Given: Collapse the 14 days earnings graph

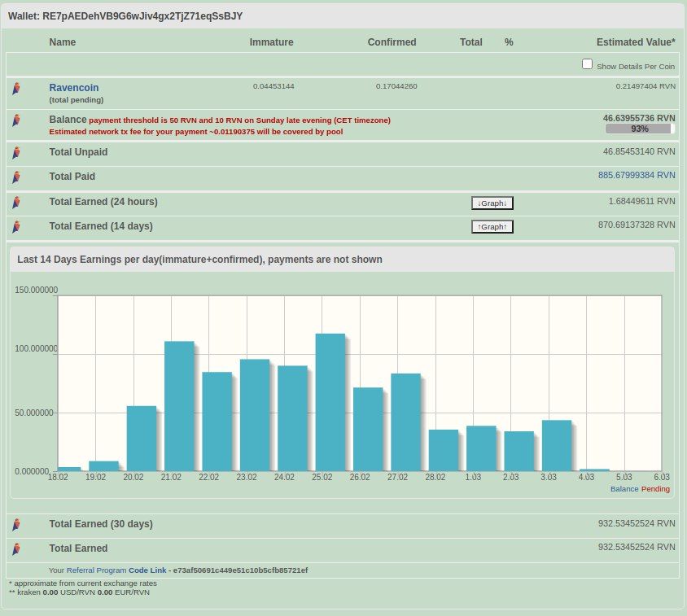Looking at the screenshot, I should coord(492,227).
